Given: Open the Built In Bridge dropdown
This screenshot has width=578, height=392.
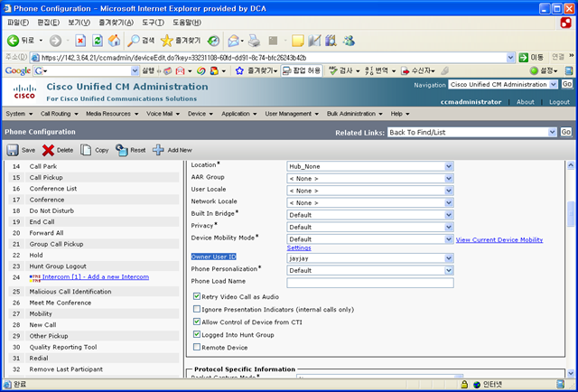Looking at the screenshot, I should pyautogui.click(x=370, y=215).
